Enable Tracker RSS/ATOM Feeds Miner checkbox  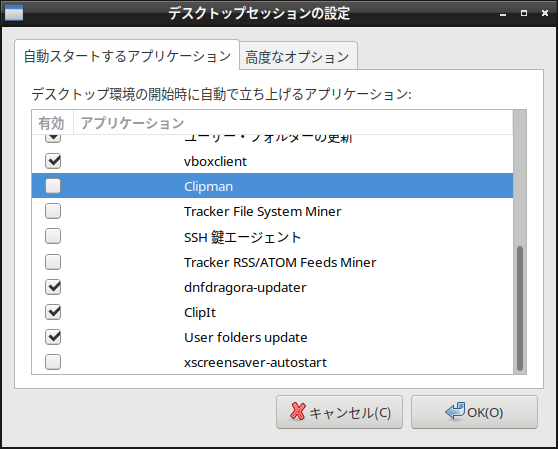click(53, 262)
